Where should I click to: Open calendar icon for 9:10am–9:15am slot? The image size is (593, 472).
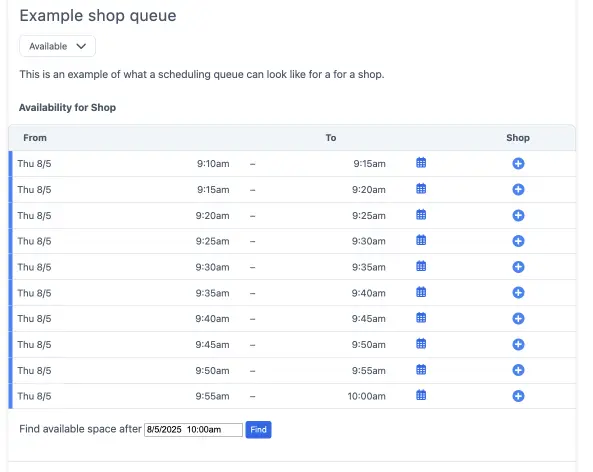point(421,163)
